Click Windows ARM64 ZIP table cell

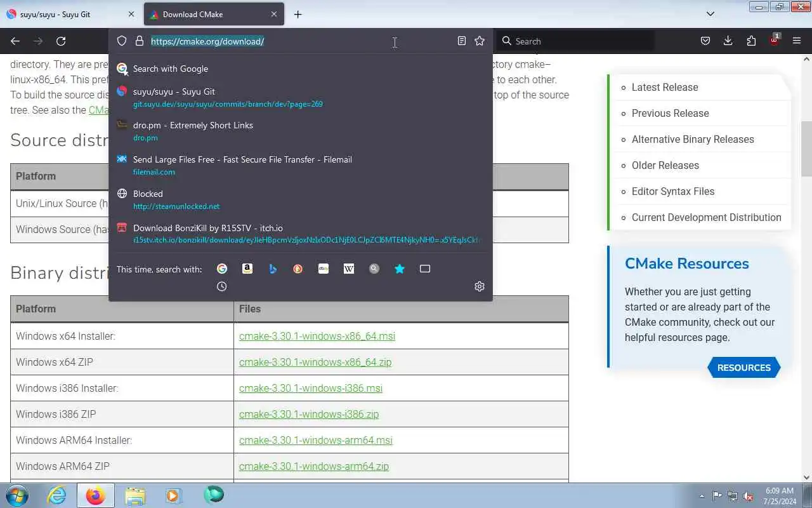coord(122,466)
